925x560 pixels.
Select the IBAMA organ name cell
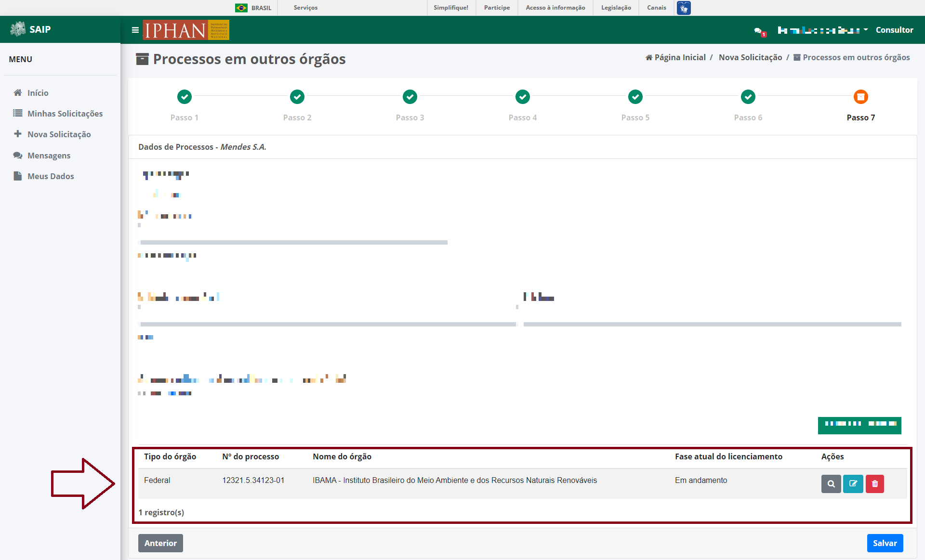pos(455,481)
